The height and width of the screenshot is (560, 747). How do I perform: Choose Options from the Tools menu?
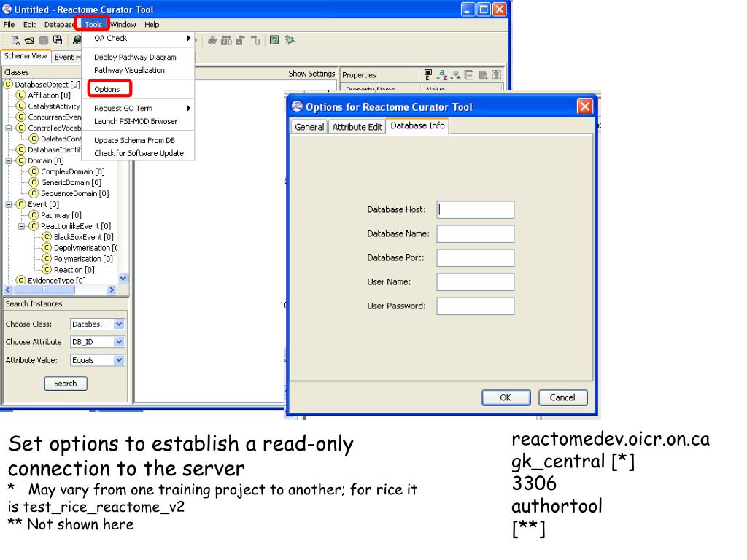tap(107, 89)
